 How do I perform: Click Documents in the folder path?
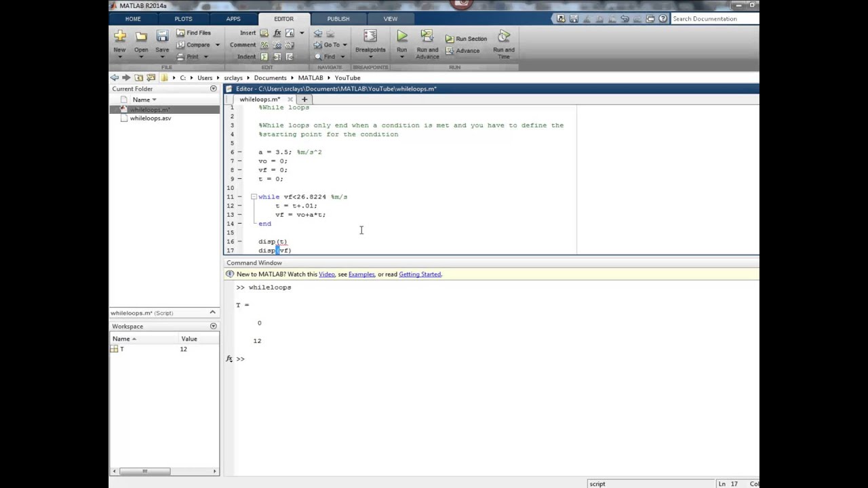270,78
